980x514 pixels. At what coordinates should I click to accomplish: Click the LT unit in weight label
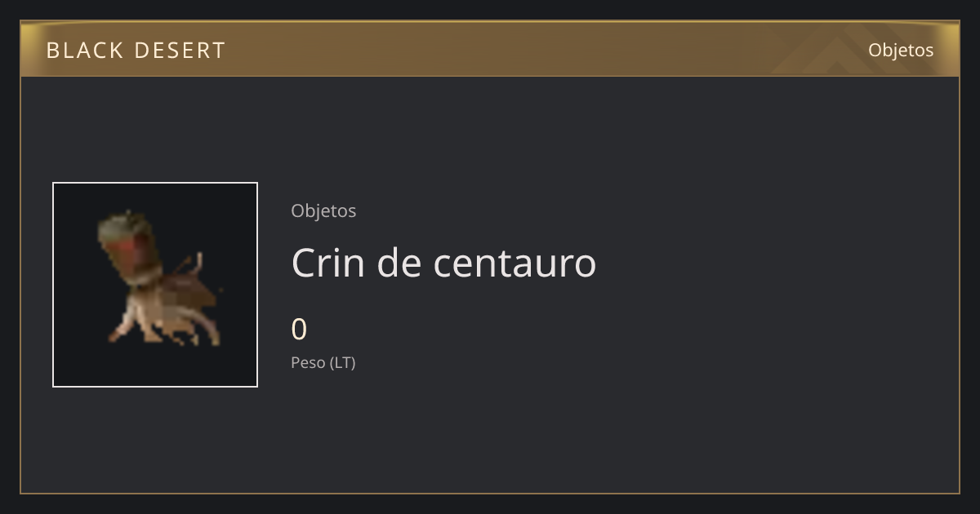343,362
